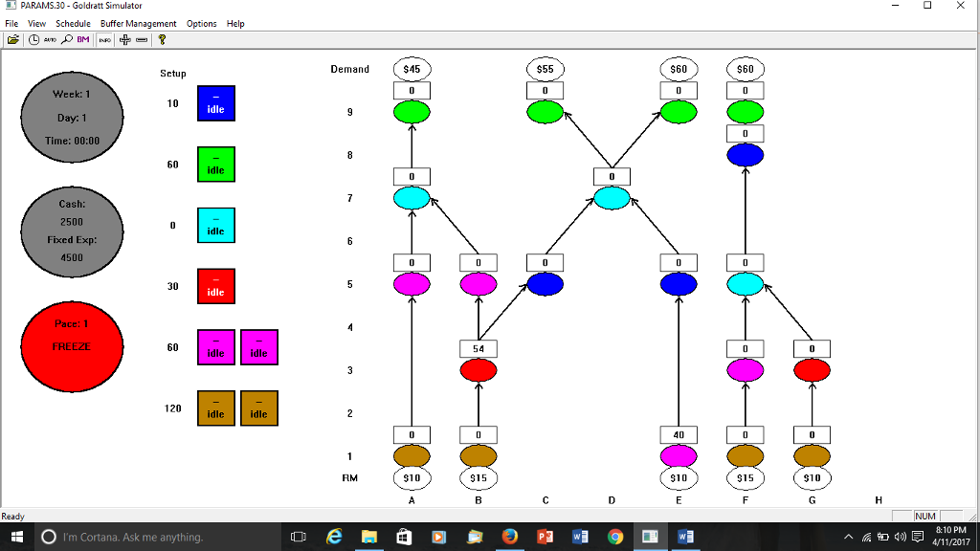Image resolution: width=980 pixels, height=551 pixels.
Task: Click the minus toolbar icon
Action: 142,39
